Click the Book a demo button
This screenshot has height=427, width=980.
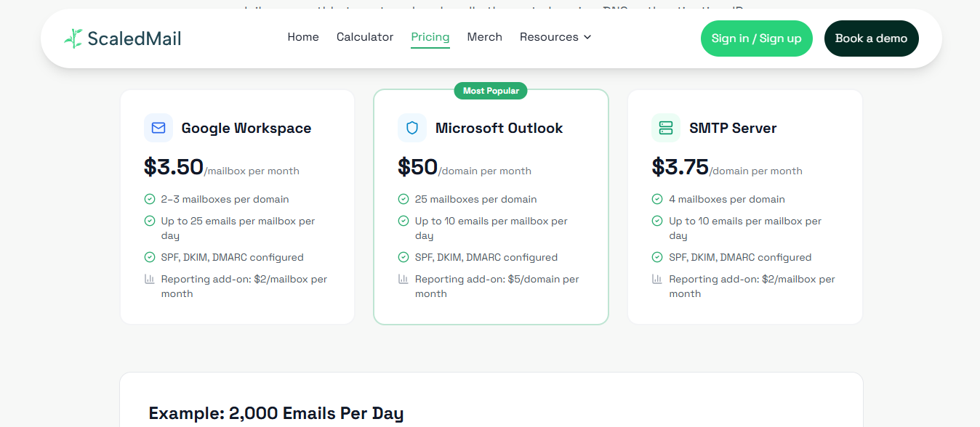(x=872, y=38)
